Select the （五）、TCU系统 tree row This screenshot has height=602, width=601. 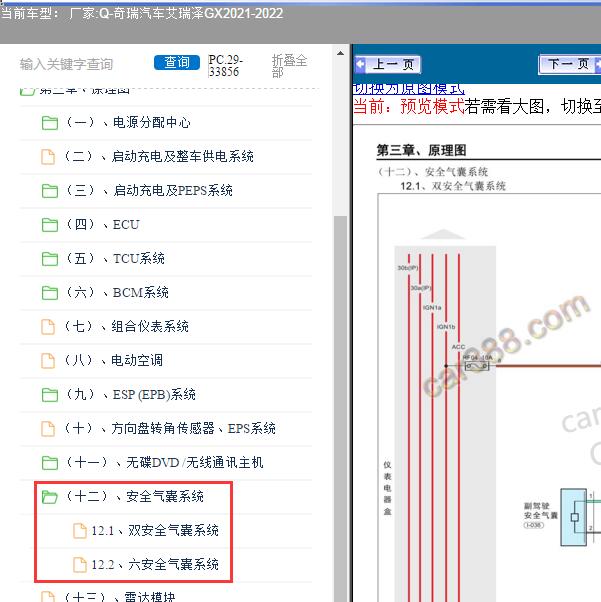pyautogui.click(x=165, y=259)
